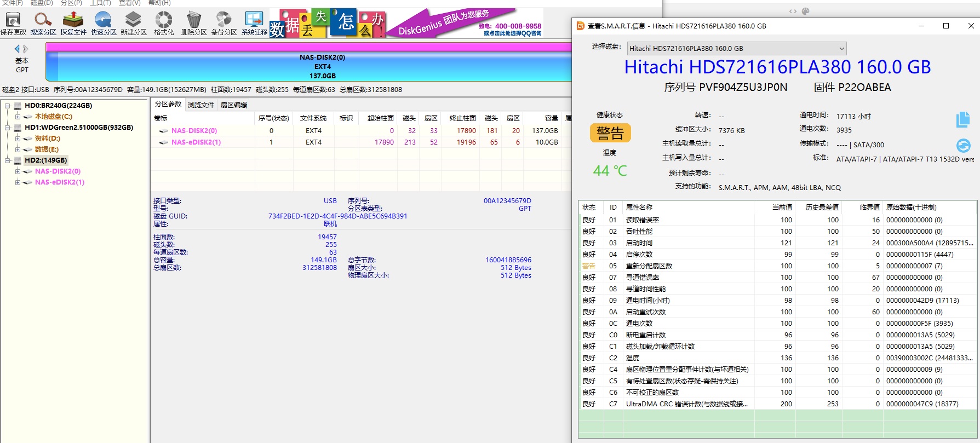Click the yellow 警告 health status badge

coord(610,133)
